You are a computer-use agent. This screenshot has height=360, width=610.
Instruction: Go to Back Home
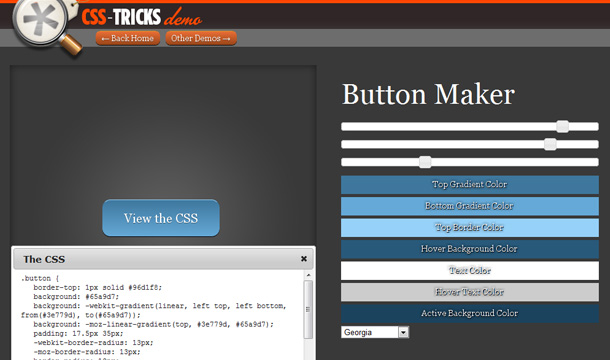coord(128,38)
